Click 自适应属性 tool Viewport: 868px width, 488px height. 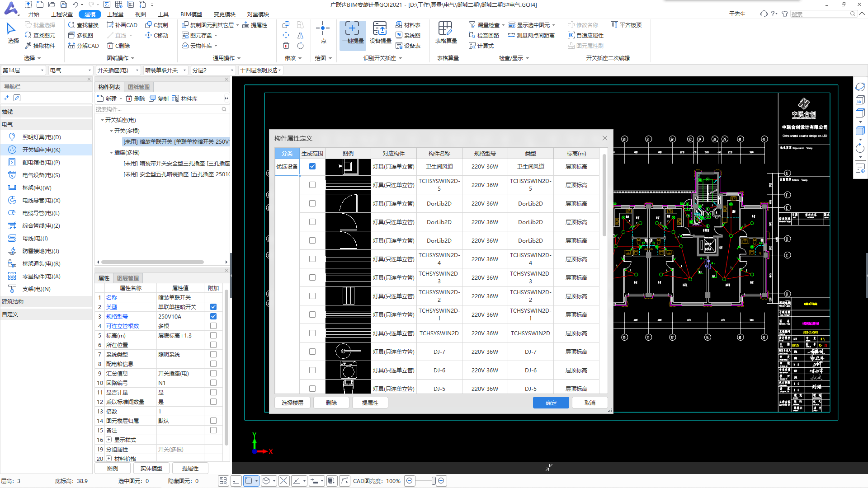[586, 35]
